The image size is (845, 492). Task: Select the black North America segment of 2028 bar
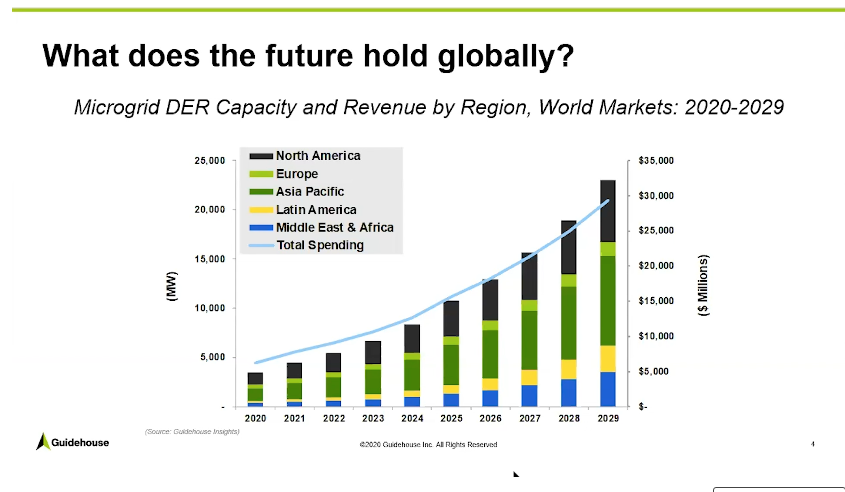coord(568,247)
